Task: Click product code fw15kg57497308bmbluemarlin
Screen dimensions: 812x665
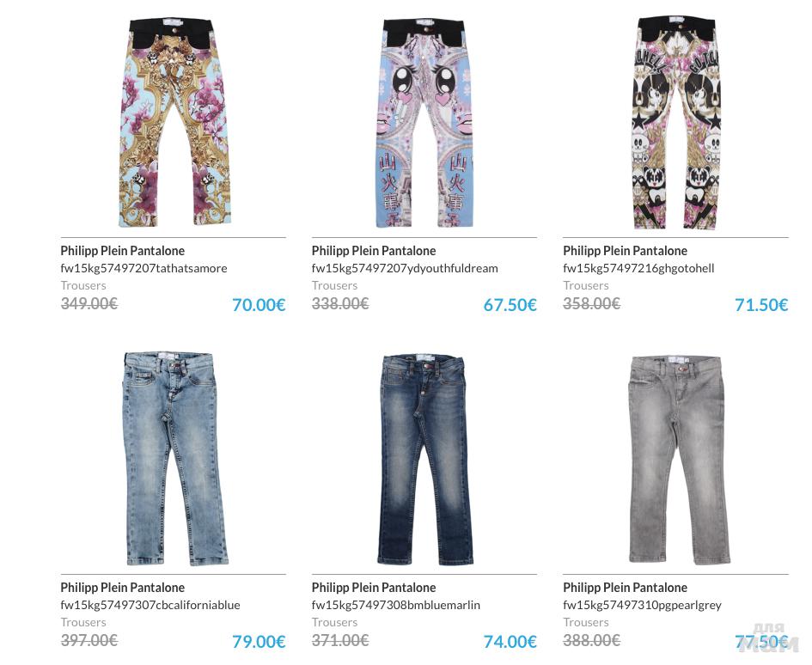Action: pyautogui.click(x=395, y=605)
